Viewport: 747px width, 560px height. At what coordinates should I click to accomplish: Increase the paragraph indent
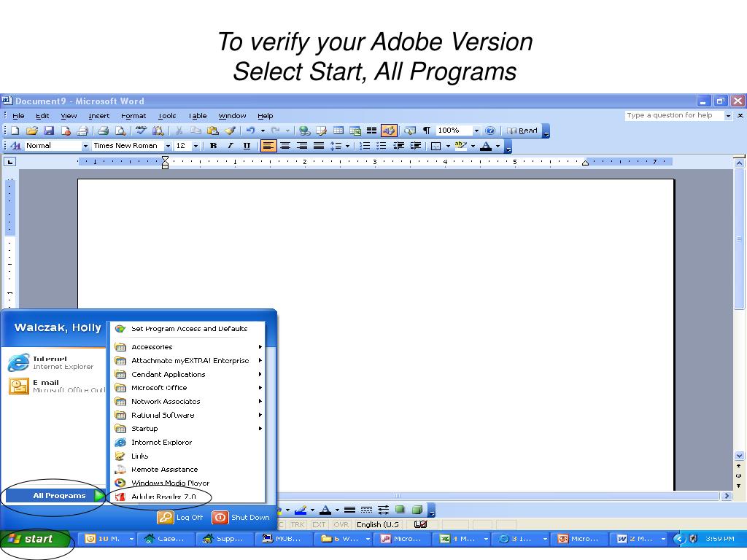[x=415, y=146]
